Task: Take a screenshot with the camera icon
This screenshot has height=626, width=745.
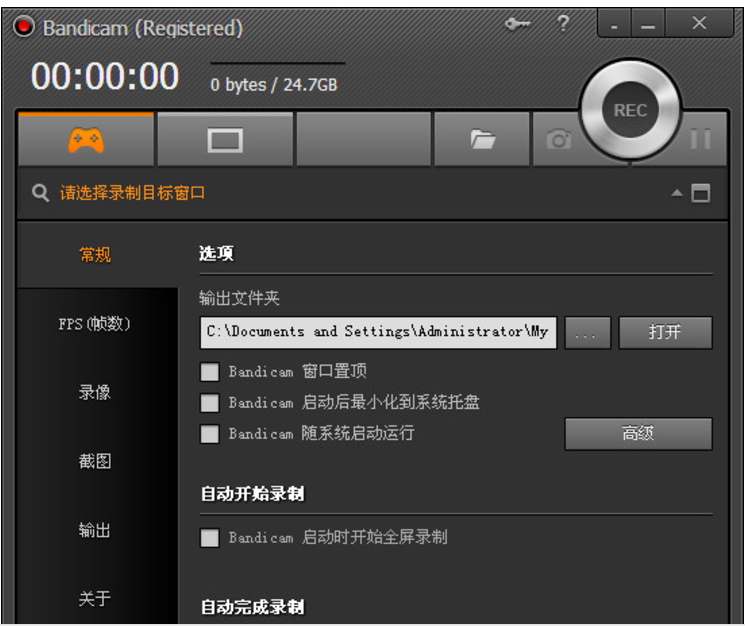Action: point(559,139)
